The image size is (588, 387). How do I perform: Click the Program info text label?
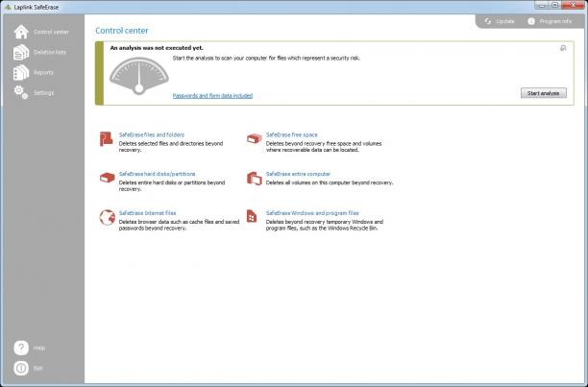coord(555,21)
